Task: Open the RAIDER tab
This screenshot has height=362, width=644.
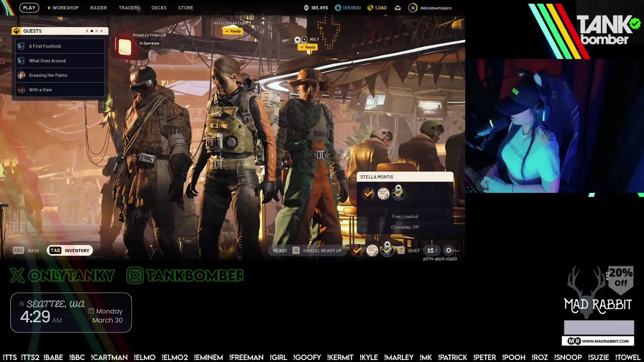Action: tap(99, 8)
